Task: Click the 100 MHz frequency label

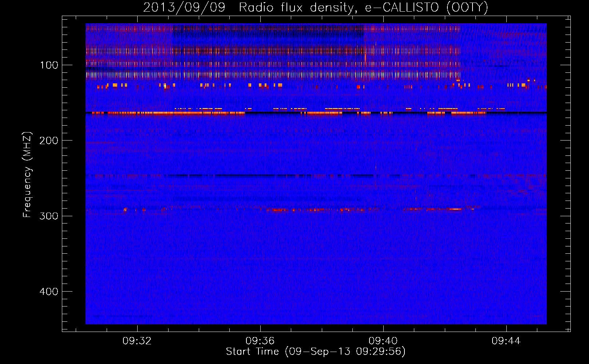Action: click(x=49, y=65)
